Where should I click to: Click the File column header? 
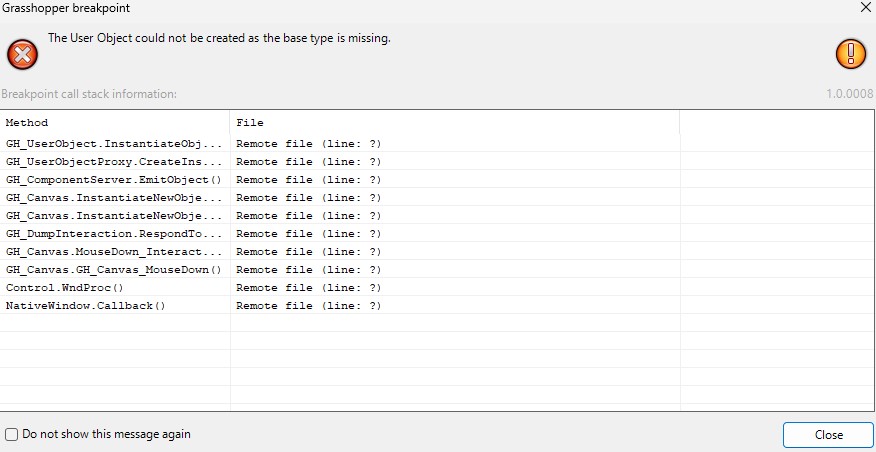click(250, 123)
